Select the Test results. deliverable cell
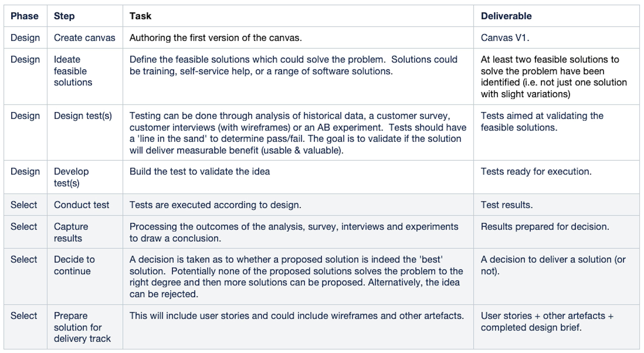 (x=556, y=205)
